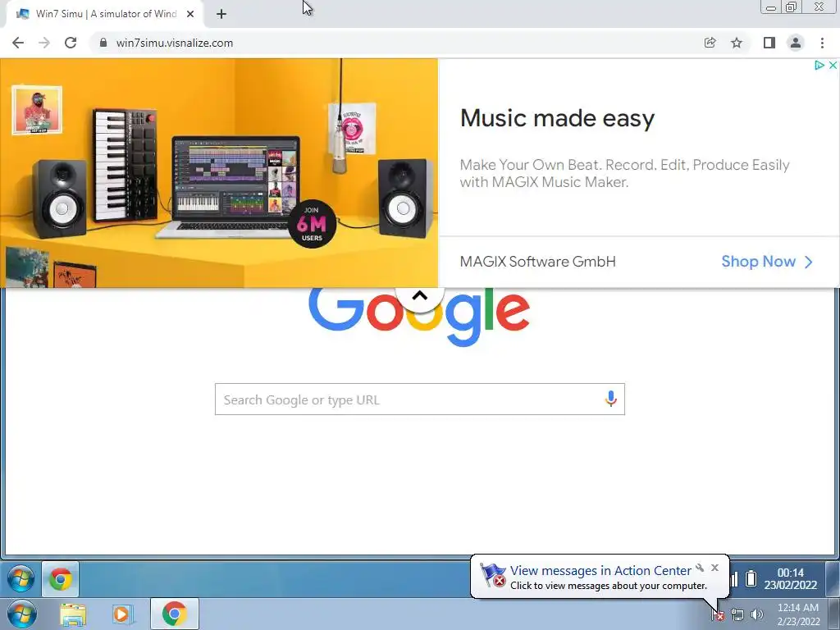The width and height of the screenshot is (840, 630).
Task: Close the MAGIX ad with X icon
Action: pyautogui.click(x=833, y=65)
